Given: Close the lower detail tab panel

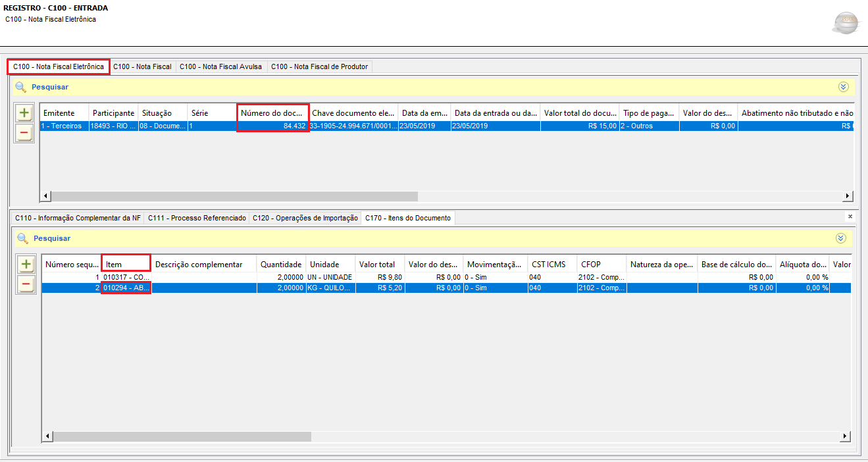Looking at the screenshot, I should (x=850, y=217).
